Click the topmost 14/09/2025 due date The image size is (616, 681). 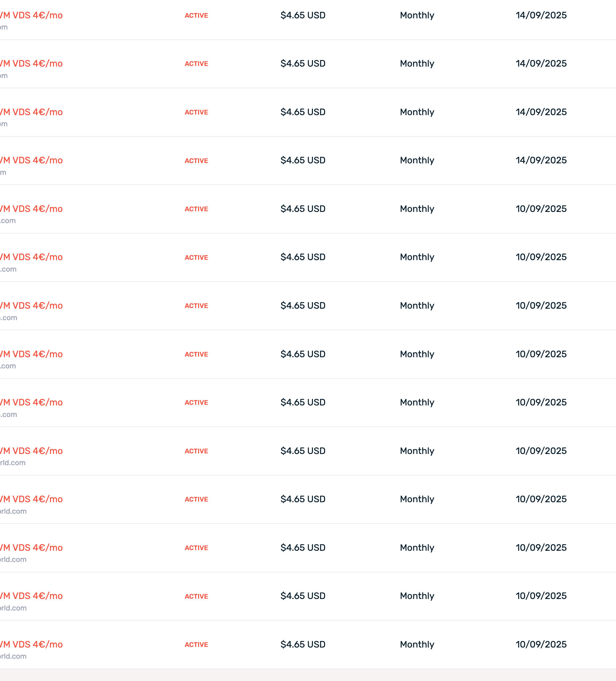click(541, 15)
